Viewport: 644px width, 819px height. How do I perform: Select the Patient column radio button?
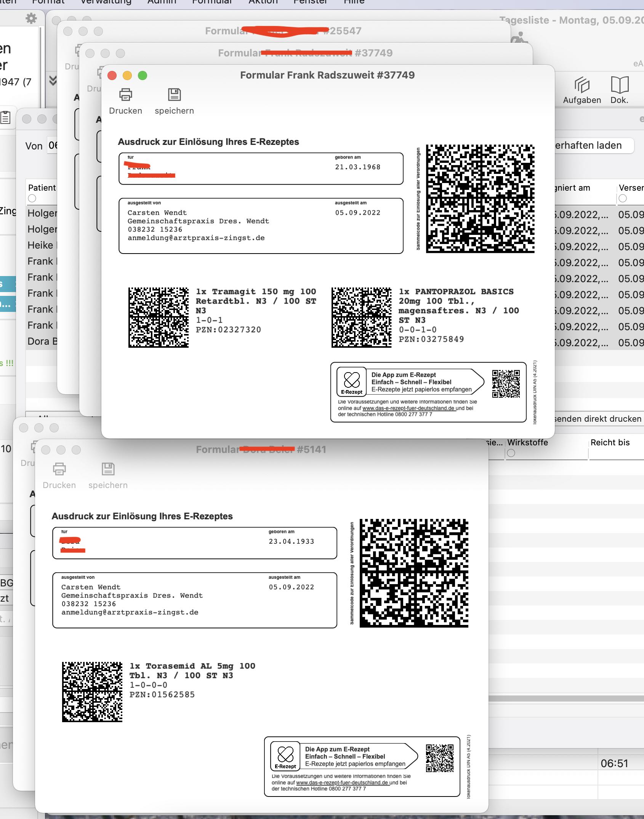(32, 198)
